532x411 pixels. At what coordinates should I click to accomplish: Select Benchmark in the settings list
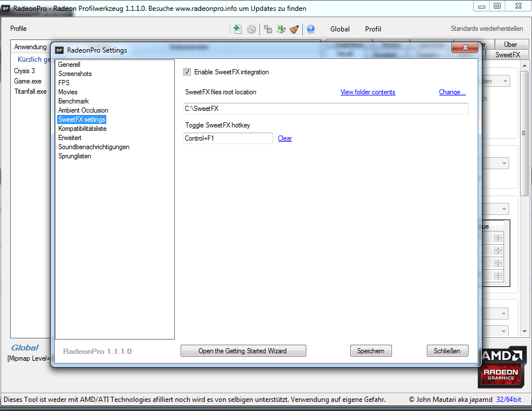(x=73, y=101)
